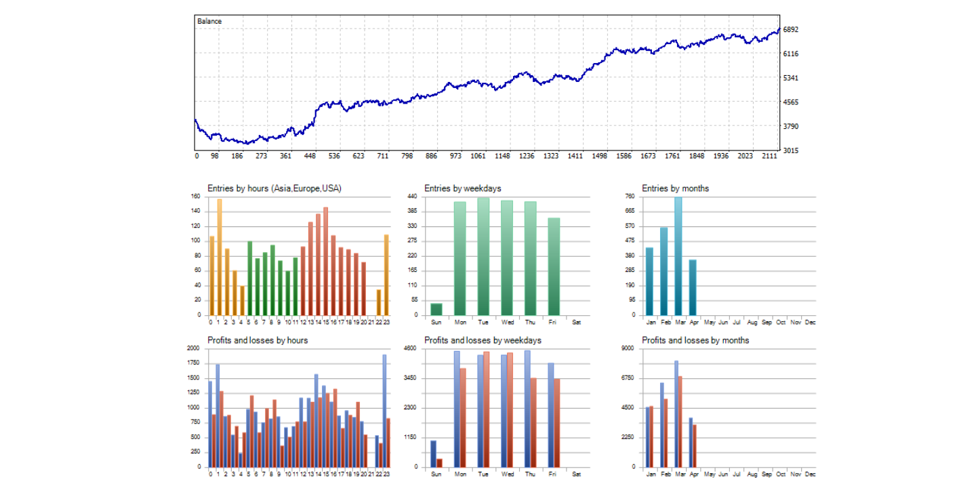The height and width of the screenshot is (490, 980).
Task: Click 4600 on Profits by weekdays axis
Action: click(411, 348)
